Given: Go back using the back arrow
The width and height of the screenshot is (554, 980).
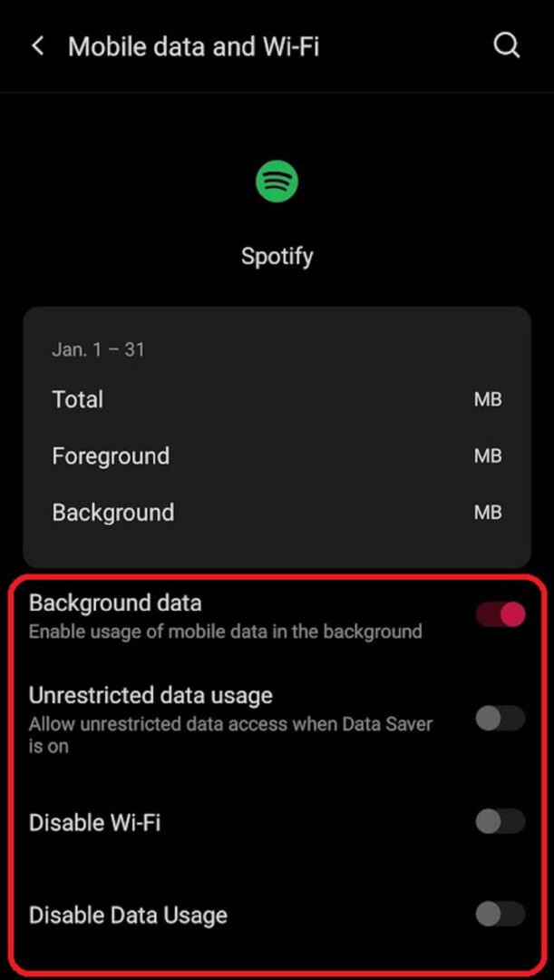Looking at the screenshot, I should coord(37,46).
